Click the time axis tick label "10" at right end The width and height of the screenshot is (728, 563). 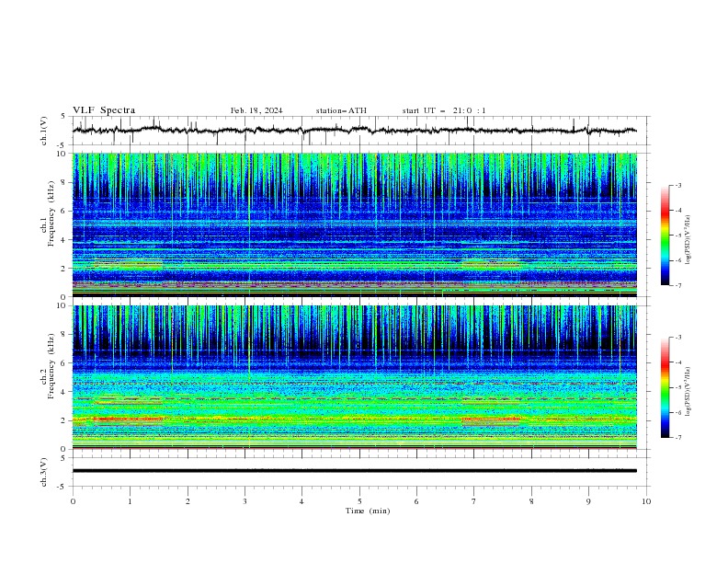tap(646, 501)
